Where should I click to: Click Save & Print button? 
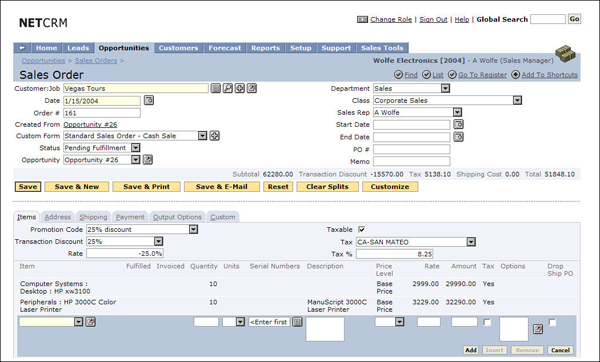(x=147, y=187)
